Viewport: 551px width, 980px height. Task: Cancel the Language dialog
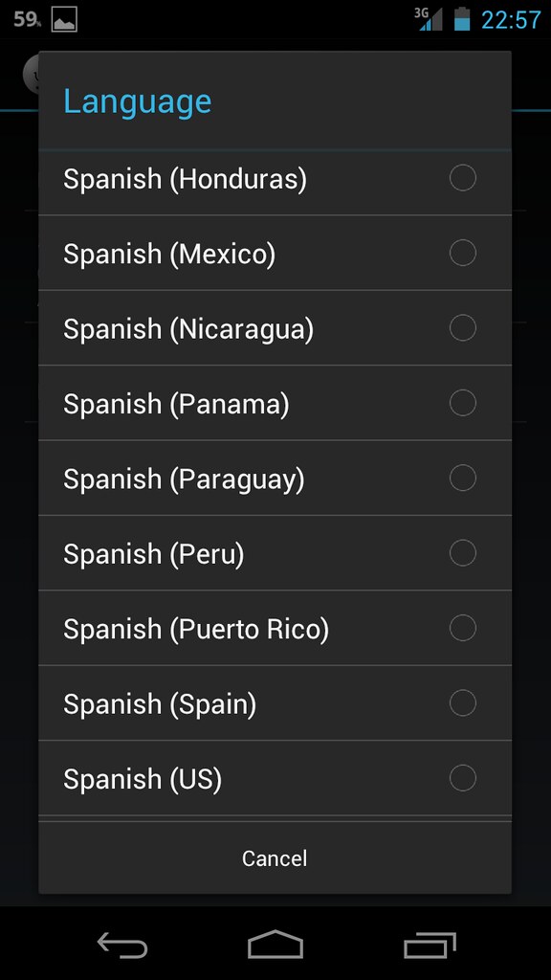[x=275, y=858]
